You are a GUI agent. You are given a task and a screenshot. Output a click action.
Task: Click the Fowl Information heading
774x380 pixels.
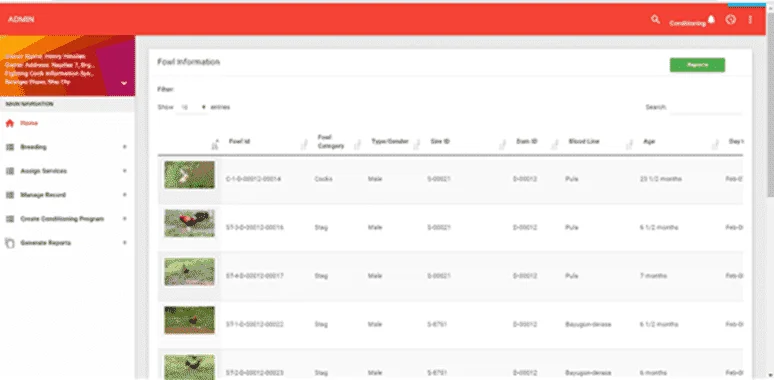[189, 62]
